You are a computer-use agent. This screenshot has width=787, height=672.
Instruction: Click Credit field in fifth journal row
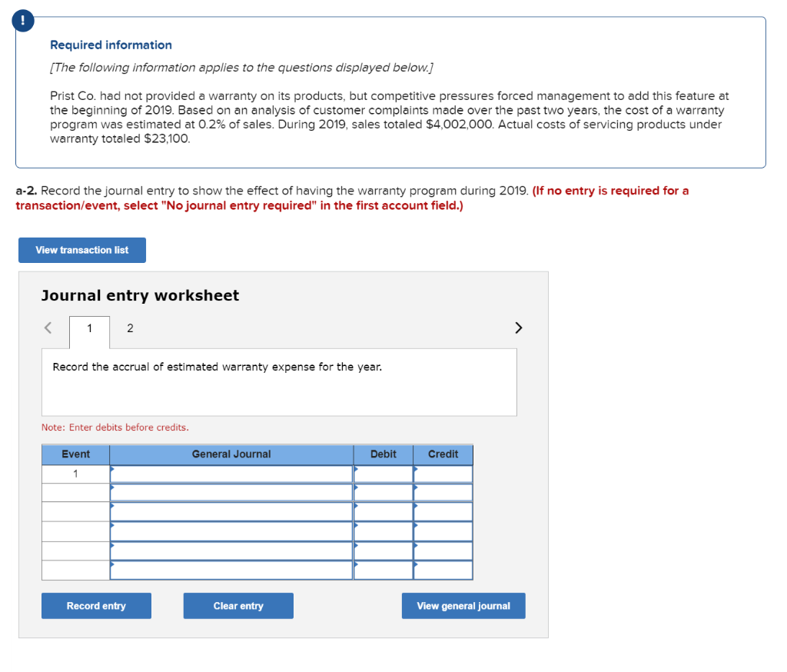click(443, 551)
